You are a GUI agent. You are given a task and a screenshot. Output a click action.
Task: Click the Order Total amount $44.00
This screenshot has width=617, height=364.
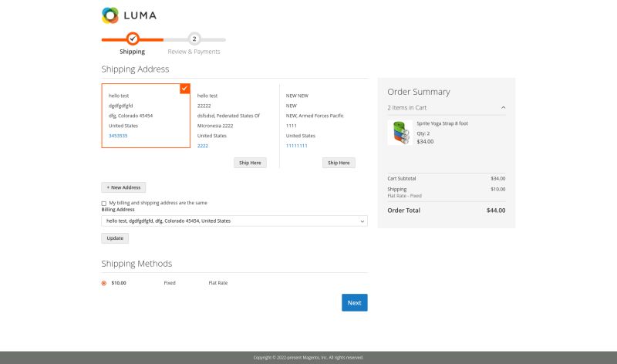(496, 211)
